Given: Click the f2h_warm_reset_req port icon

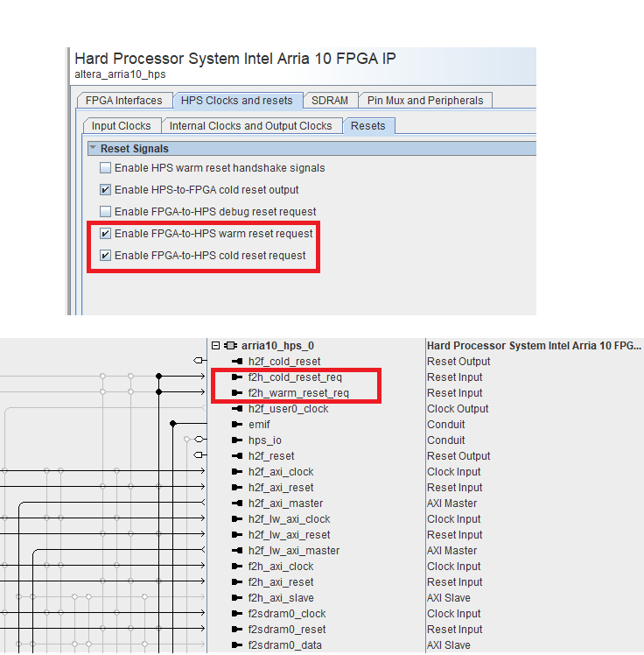Looking at the screenshot, I should pos(237,392).
